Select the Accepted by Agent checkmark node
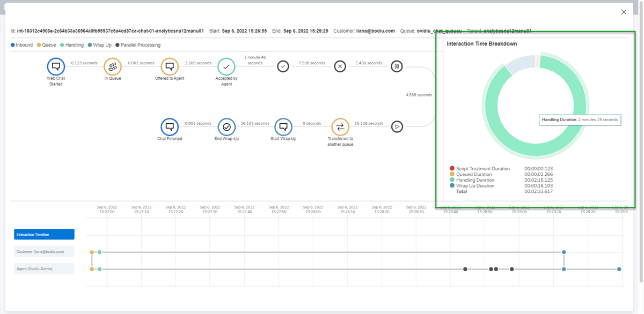644x314 pixels. 226,67
